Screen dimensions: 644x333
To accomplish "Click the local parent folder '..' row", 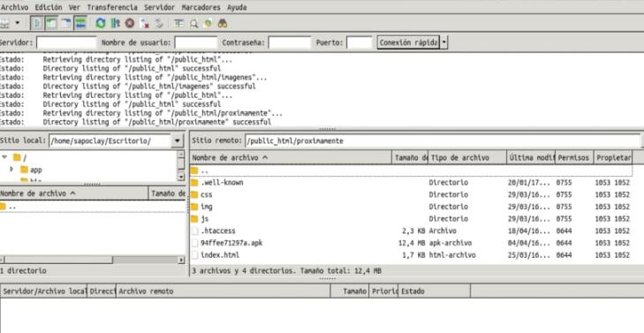I will 93,207.
